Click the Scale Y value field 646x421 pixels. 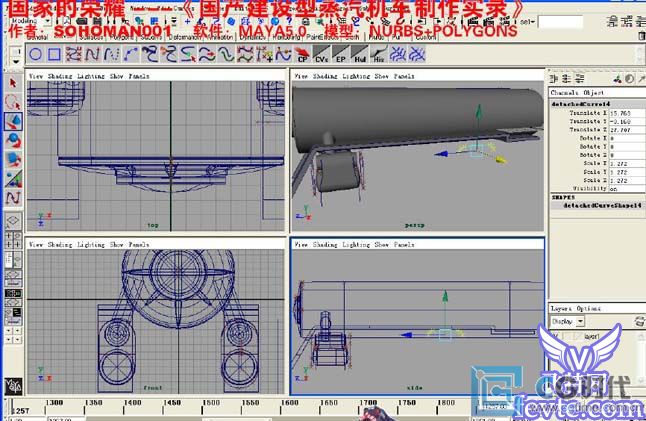pyautogui.click(x=627, y=172)
